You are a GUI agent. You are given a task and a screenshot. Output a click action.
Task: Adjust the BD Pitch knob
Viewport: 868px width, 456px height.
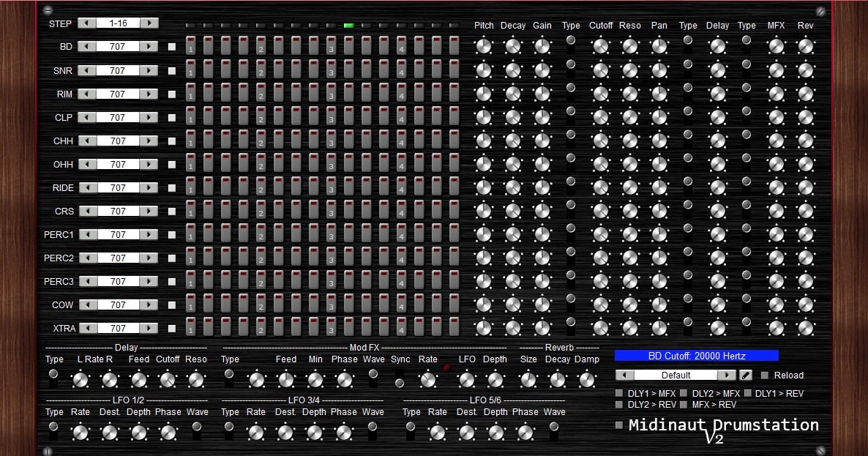[484, 46]
